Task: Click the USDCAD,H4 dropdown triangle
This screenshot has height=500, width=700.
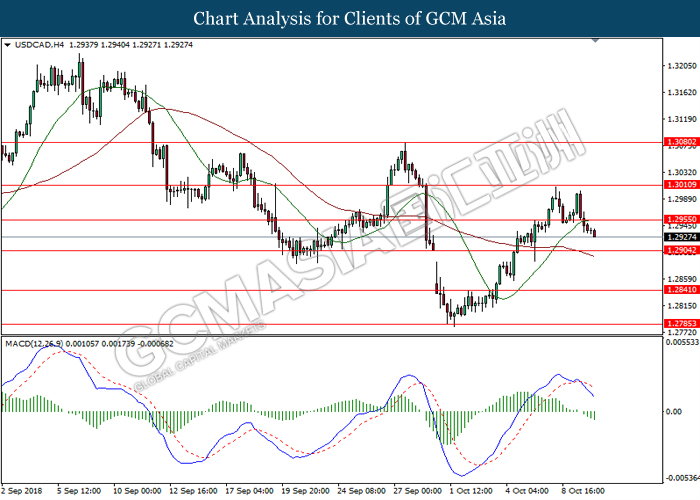Action: pos(7,45)
